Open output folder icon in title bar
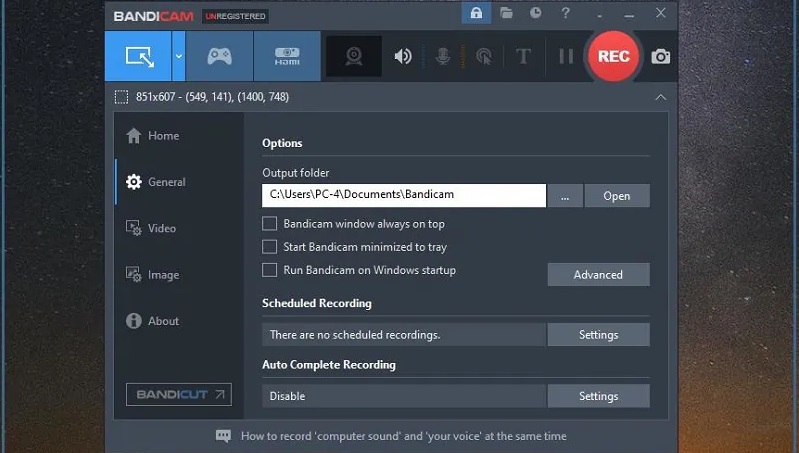 (x=506, y=13)
